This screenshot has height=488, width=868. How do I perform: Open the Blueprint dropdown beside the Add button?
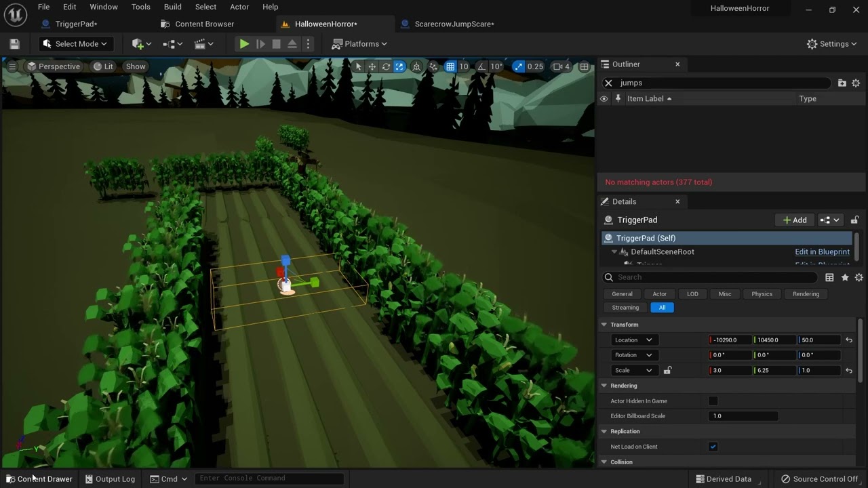click(830, 220)
